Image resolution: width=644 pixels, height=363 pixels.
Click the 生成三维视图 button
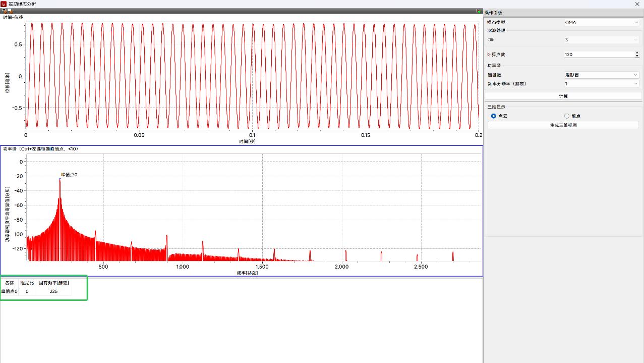[x=563, y=125]
